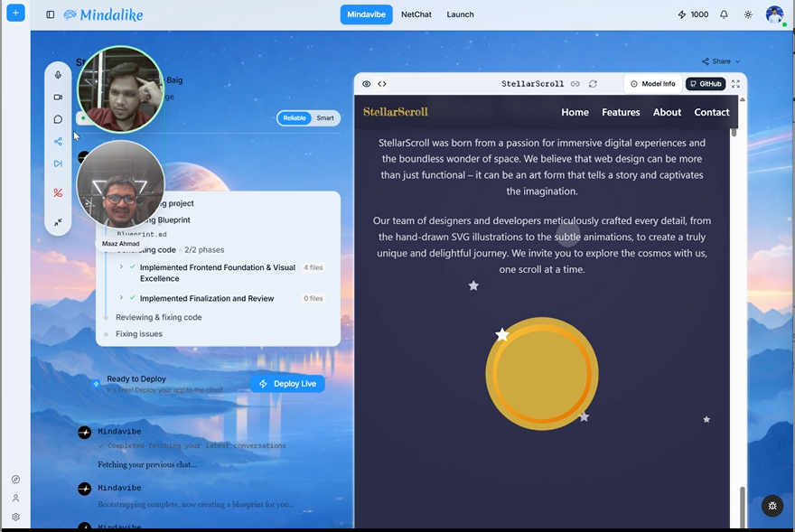Click the GitHub button

coord(706,84)
